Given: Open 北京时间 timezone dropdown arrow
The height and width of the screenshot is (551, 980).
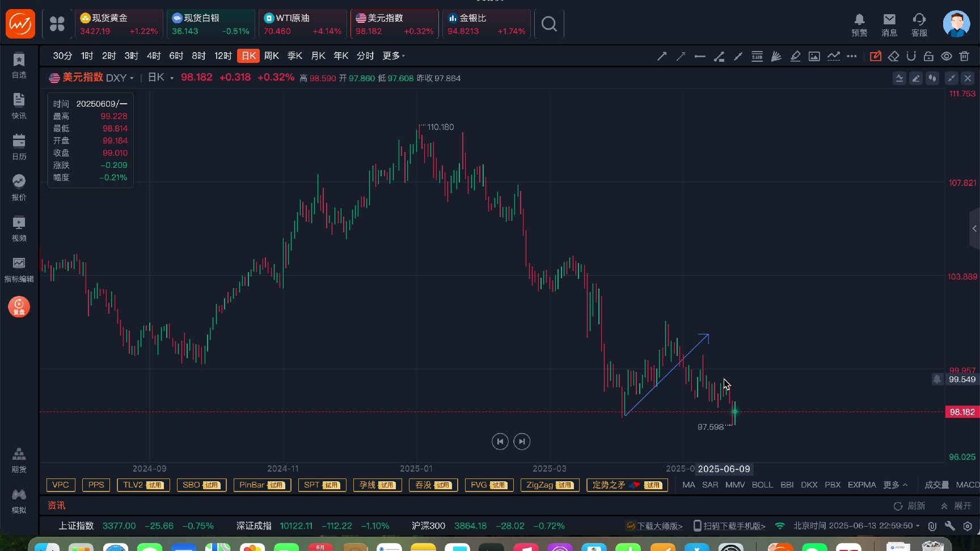Looking at the screenshot, I should coord(918,526).
